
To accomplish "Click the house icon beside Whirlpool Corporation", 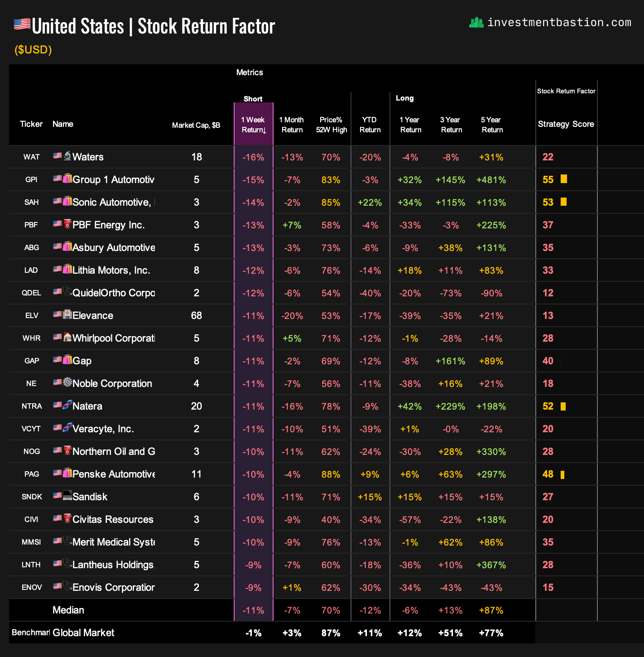I will click(67, 337).
